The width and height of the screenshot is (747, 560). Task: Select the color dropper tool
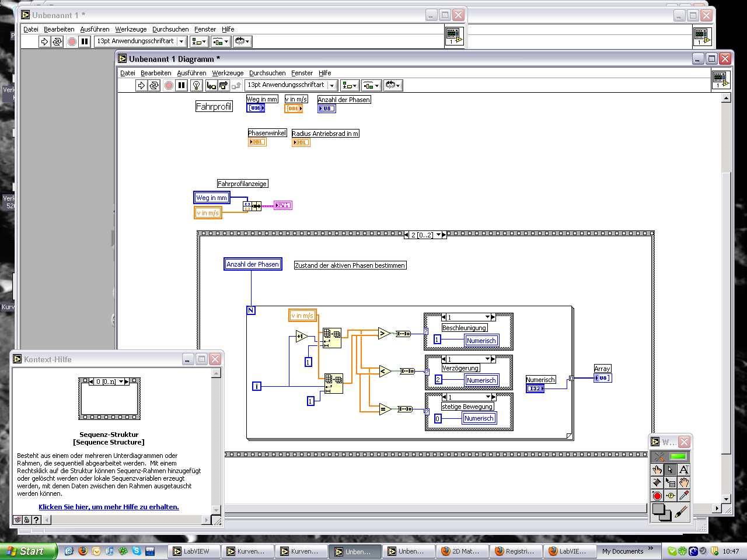[x=683, y=496]
